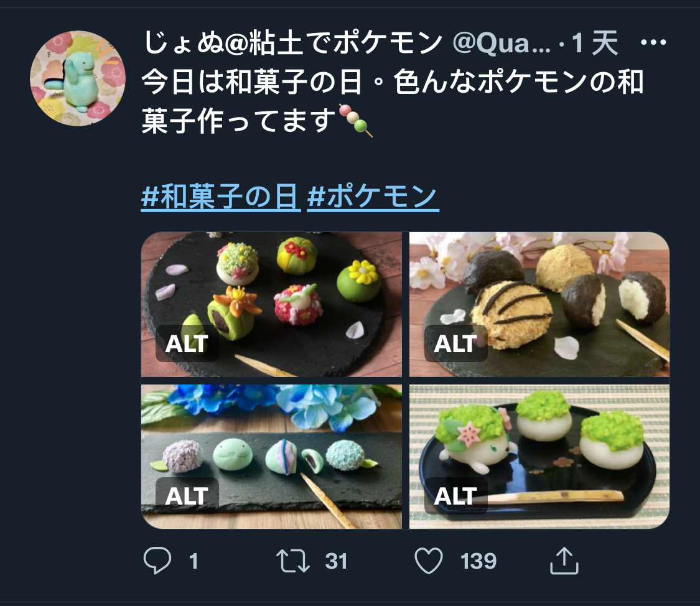This screenshot has height=606, width=700.
Task: Open the three-dot more options menu
Action: point(653,42)
